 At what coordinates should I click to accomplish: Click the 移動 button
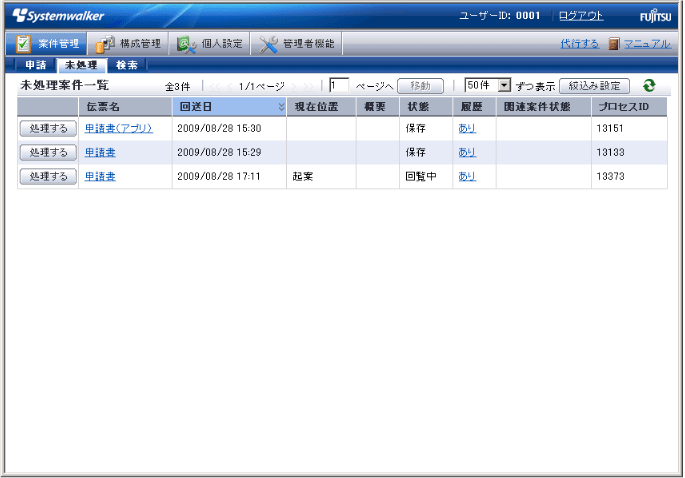click(x=420, y=86)
